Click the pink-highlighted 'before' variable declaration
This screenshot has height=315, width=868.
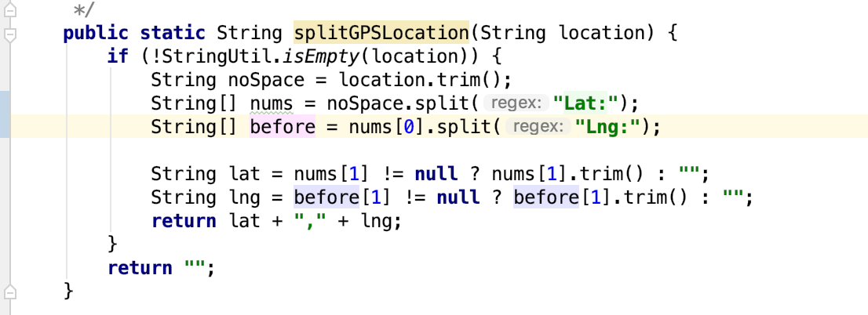pyautogui.click(x=283, y=127)
